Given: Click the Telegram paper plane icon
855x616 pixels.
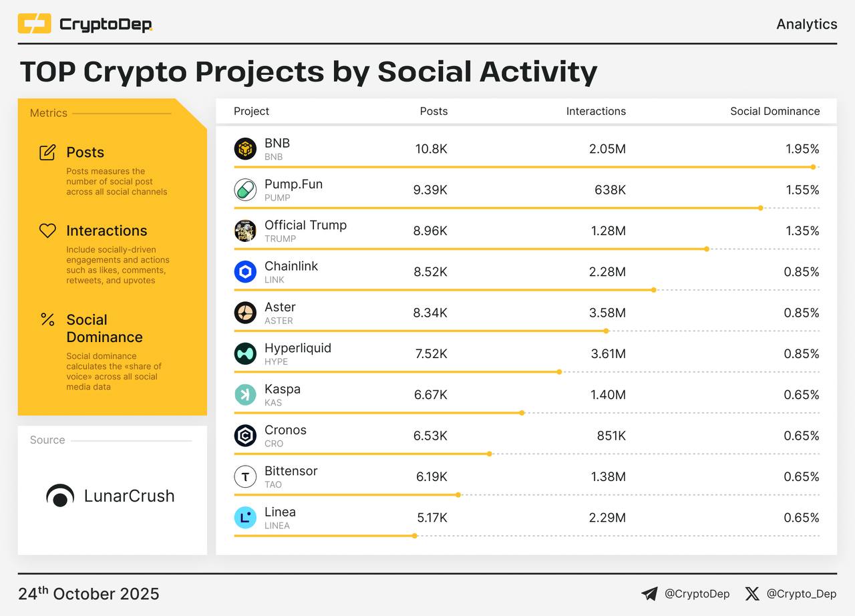Looking at the screenshot, I should click(649, 593).
